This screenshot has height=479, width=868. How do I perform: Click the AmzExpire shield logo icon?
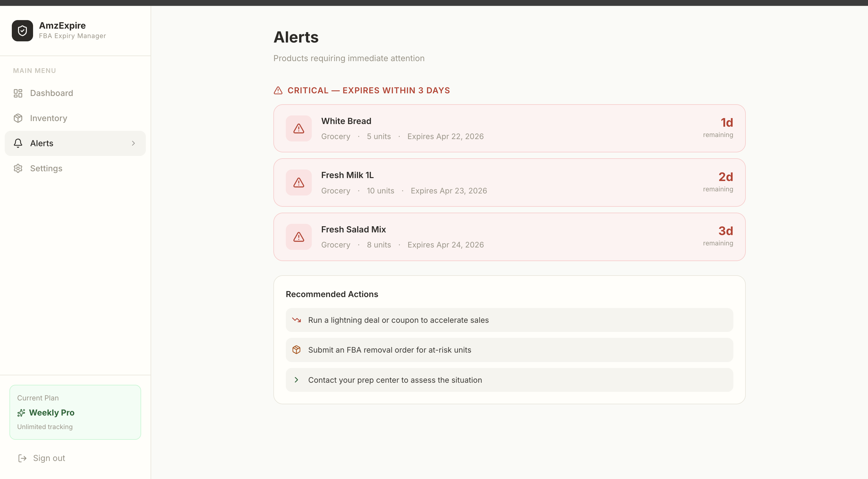point(22,31)
